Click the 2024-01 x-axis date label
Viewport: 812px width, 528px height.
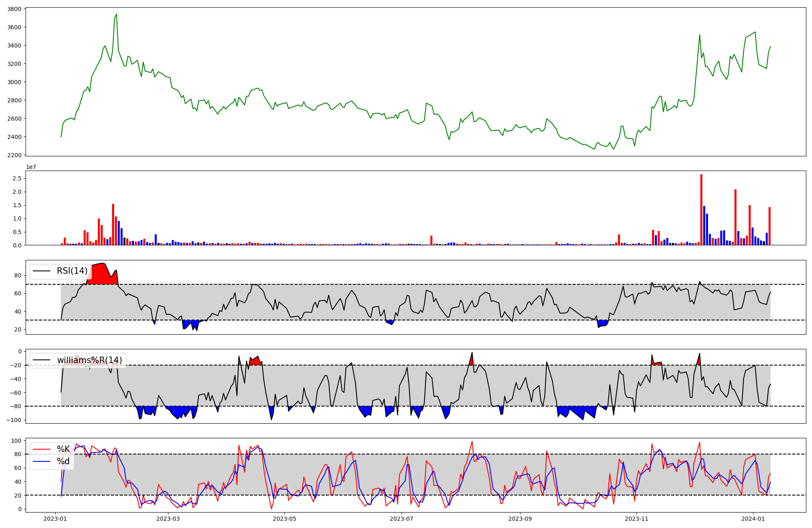pyautogui.click(x=753, y=519)
